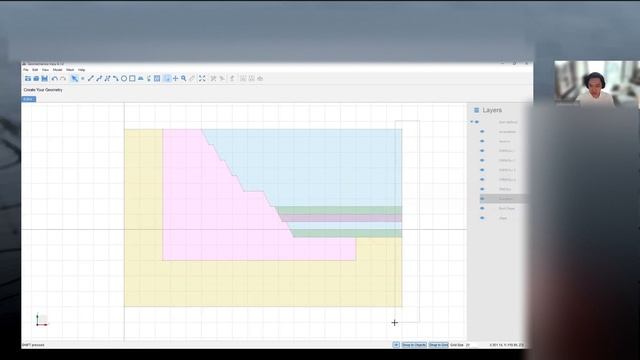
Task: Click the pink region in canvas
Action: click(x=204, y=212)
